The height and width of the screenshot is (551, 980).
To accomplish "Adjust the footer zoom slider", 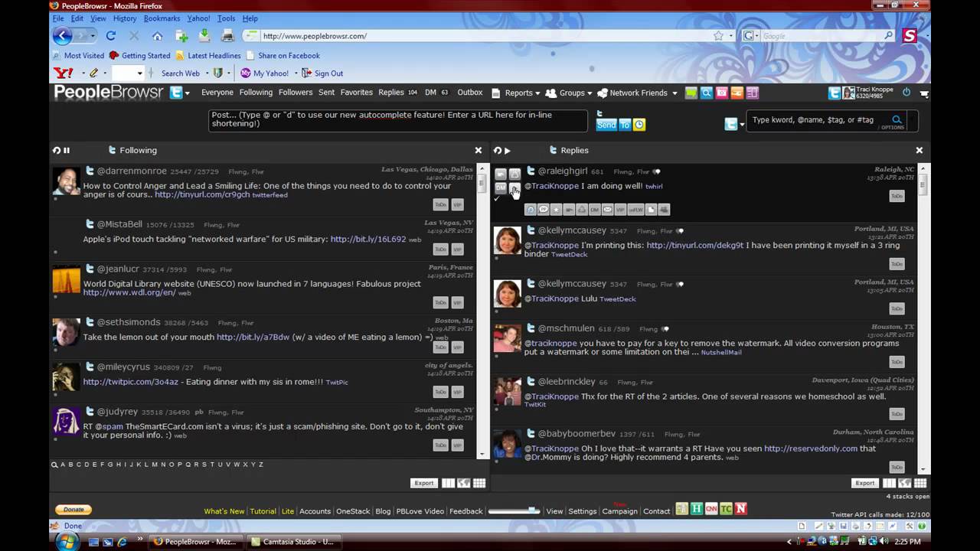I will 514,510.
